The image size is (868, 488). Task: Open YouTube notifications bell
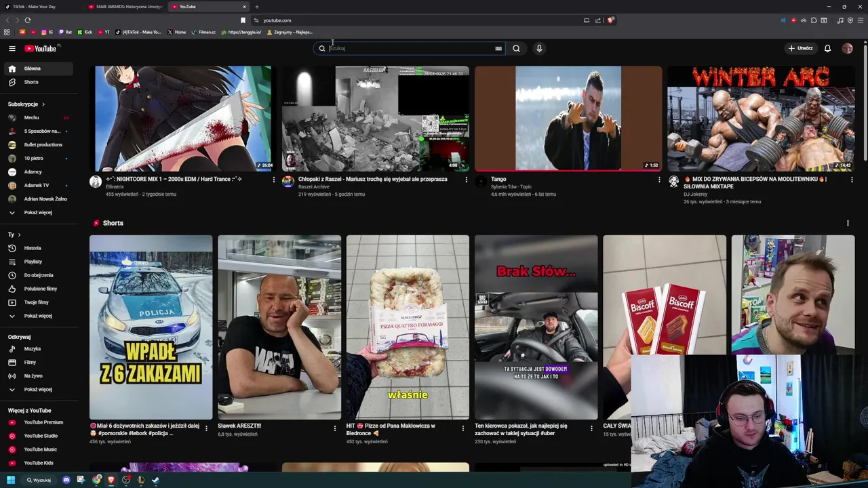point(827,48)
